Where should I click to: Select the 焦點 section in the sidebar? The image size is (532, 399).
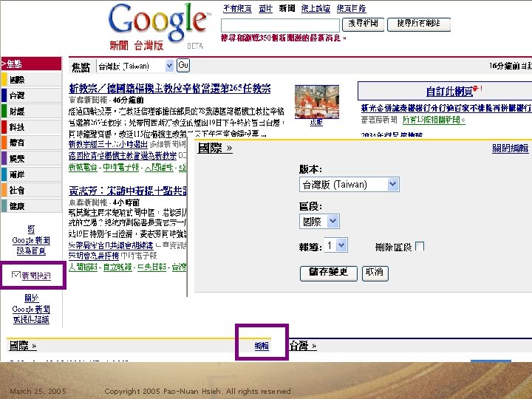pos(31,64)
